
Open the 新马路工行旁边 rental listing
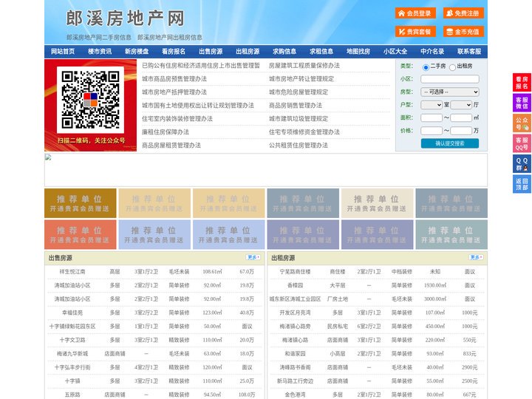(x=295, y=381)
